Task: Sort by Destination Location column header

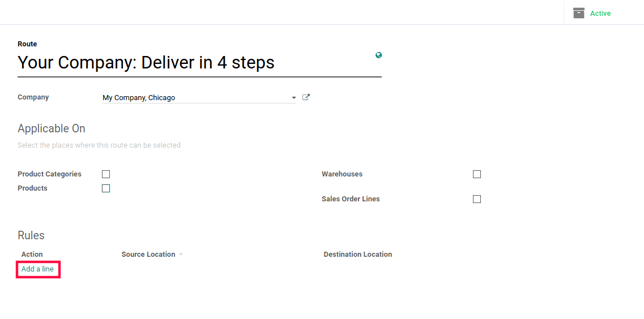Action: click(358, 254)
